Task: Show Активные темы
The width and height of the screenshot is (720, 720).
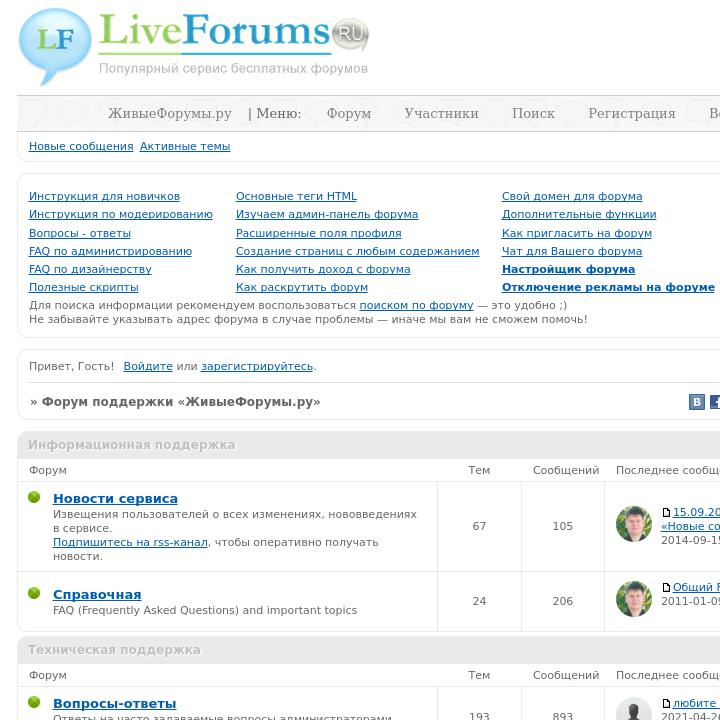Action: pos(185,146)
